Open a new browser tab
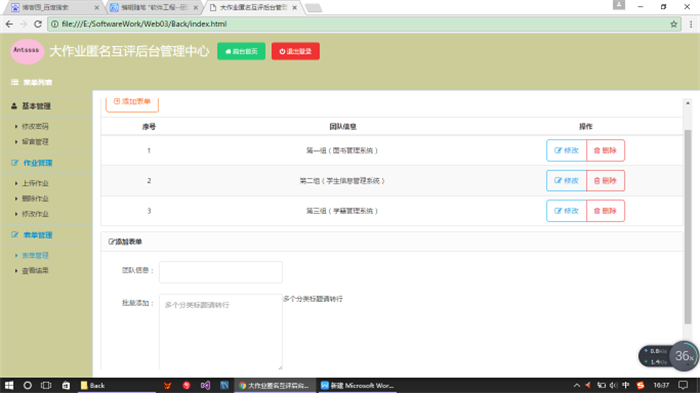This screenshot has width=700, height=393. click(x=313, y=8)
